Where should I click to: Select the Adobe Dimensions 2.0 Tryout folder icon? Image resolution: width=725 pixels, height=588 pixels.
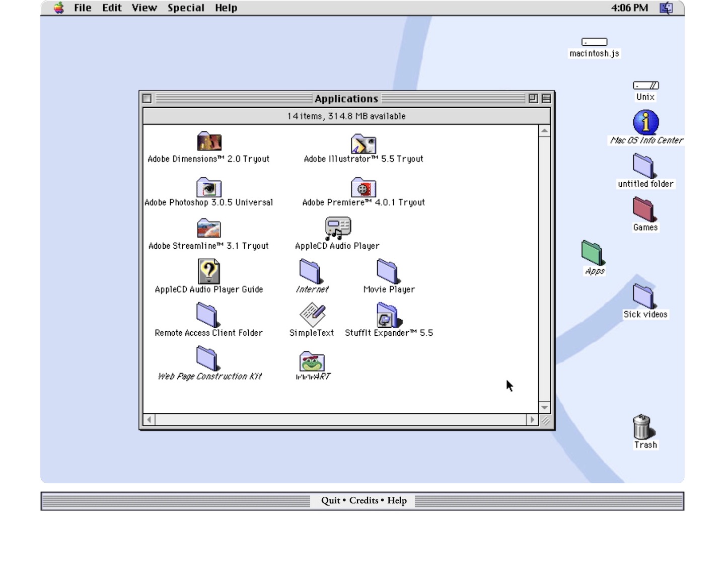pos(209,142)
